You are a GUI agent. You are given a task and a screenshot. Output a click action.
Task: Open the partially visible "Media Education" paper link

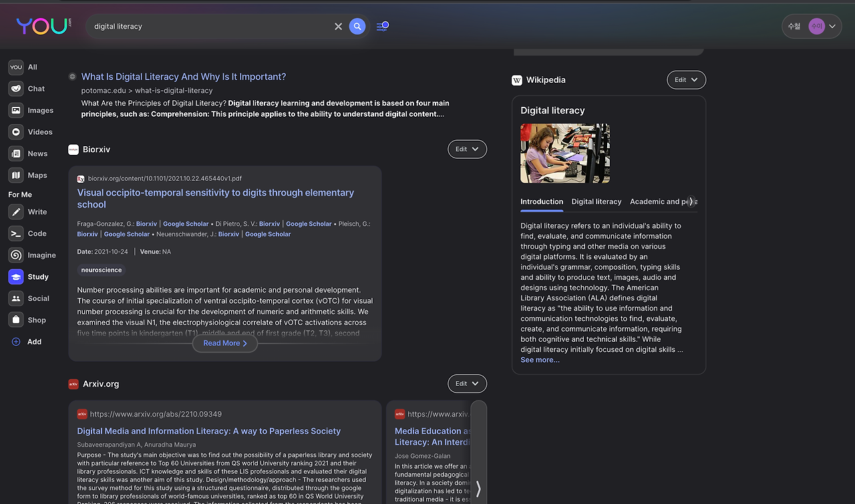[433, 437]
